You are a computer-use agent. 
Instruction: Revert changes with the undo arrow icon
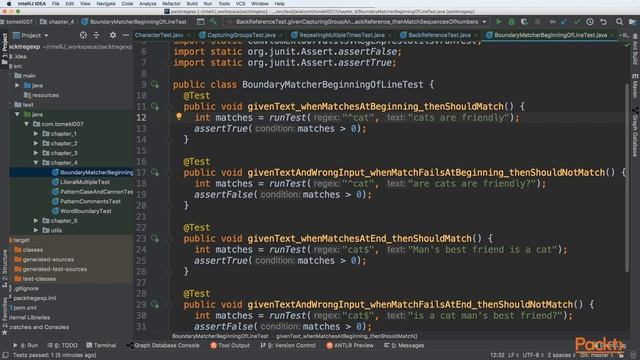603,22
